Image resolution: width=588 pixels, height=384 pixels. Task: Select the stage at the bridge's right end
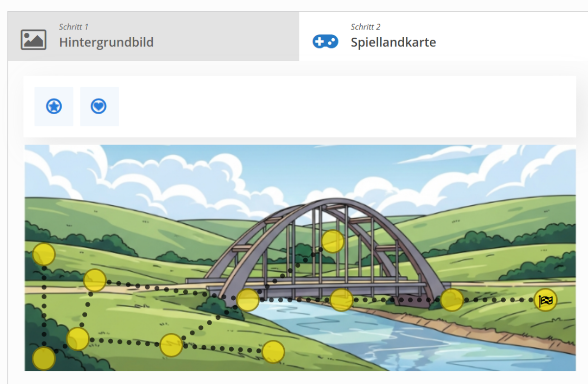[452, 300]
